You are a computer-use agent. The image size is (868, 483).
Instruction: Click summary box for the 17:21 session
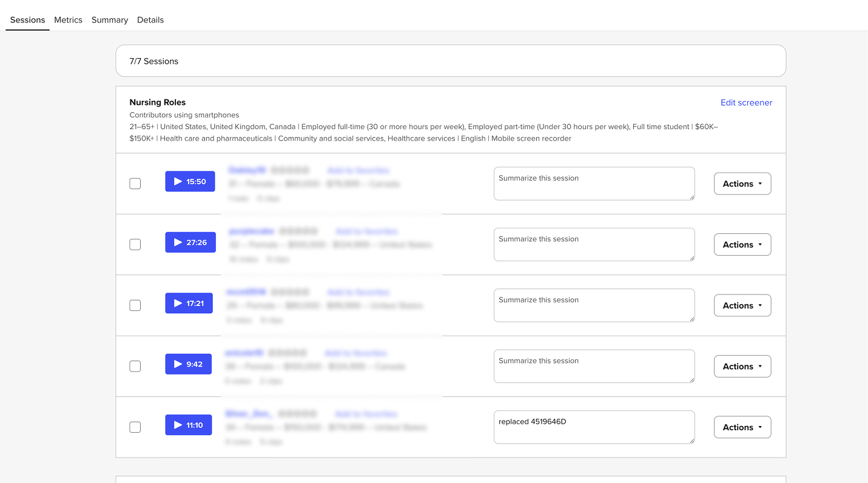[594, 305]
